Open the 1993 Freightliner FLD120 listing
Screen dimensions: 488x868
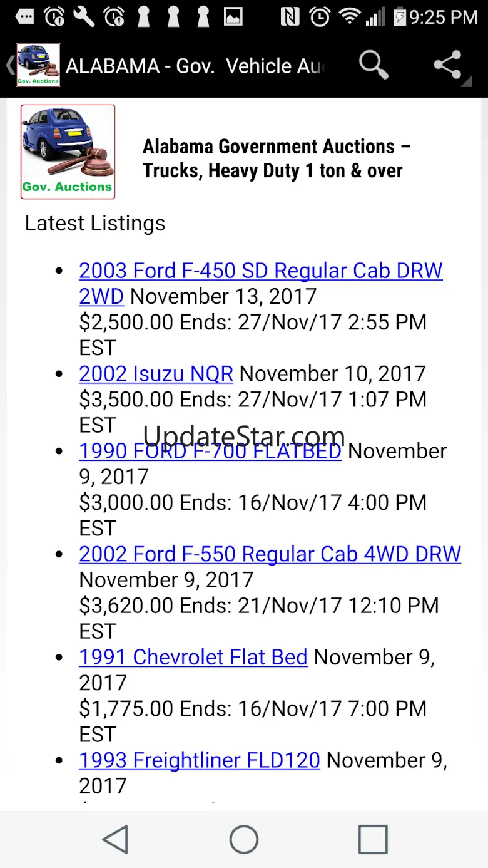pos(199,760)
